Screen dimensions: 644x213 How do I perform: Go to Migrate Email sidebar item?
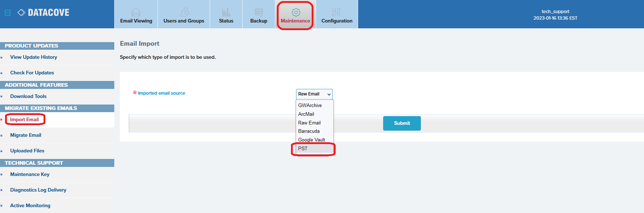point(26,135)
